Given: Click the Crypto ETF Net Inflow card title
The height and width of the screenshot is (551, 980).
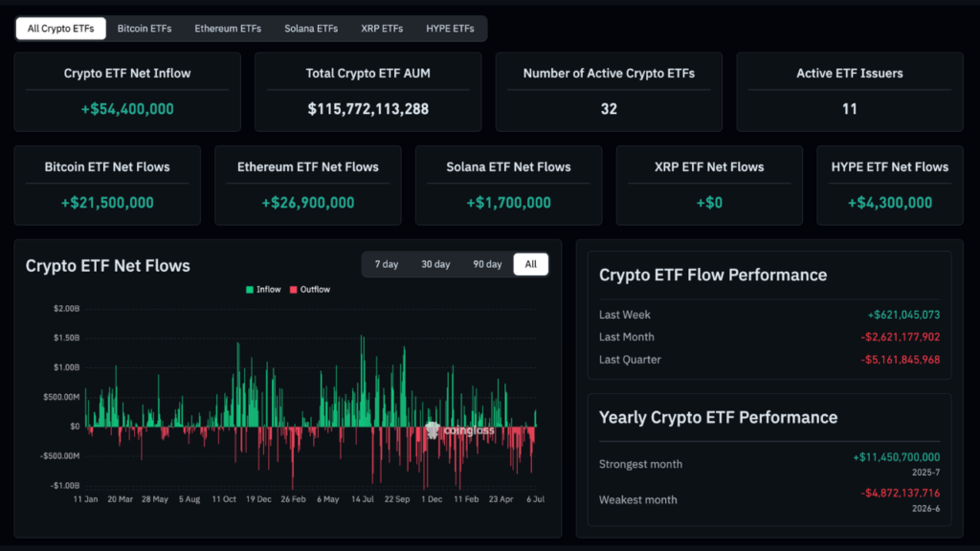Looking at the screenshot, I should [x=127, y=74].
